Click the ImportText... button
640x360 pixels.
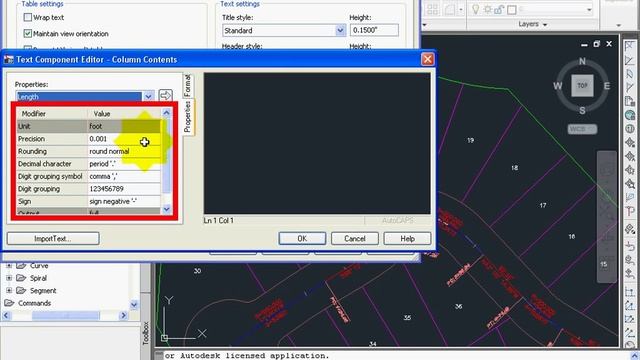53,238
